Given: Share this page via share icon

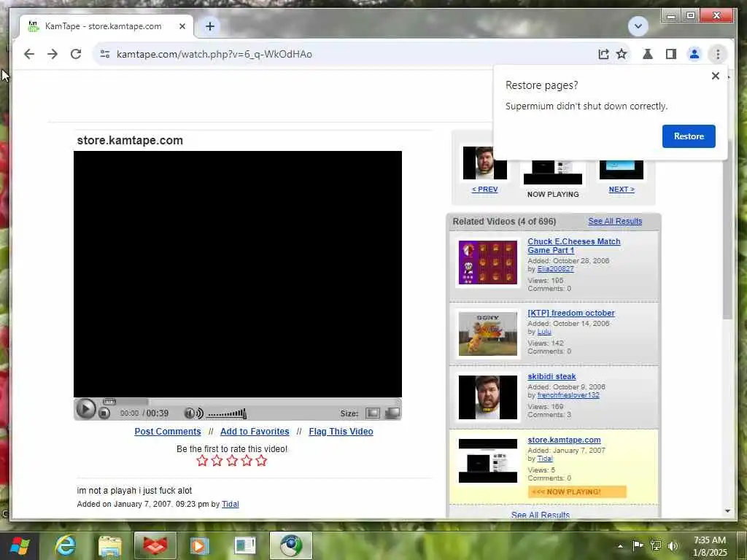Looking at the screenshot, I should [603, 54].
